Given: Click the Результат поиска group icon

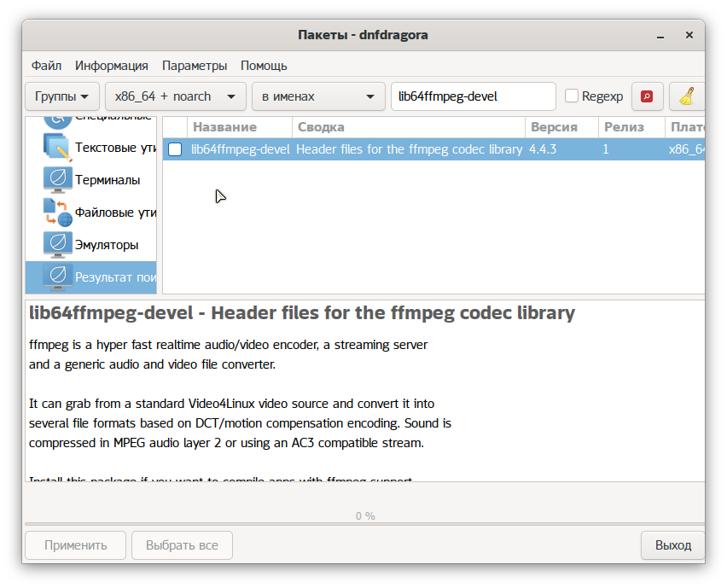Looking at the screenshot, I should [57, 277].
